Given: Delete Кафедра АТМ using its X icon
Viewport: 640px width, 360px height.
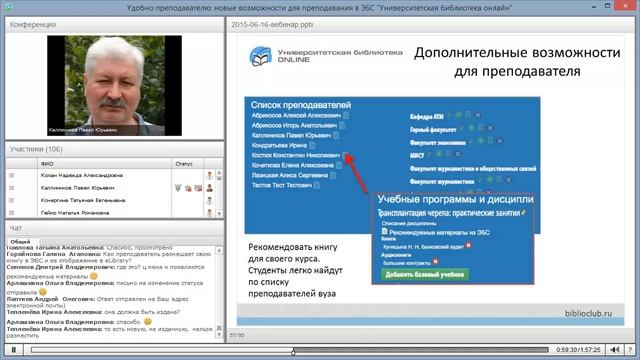Looking at the screenshot, I should (478, 116).
